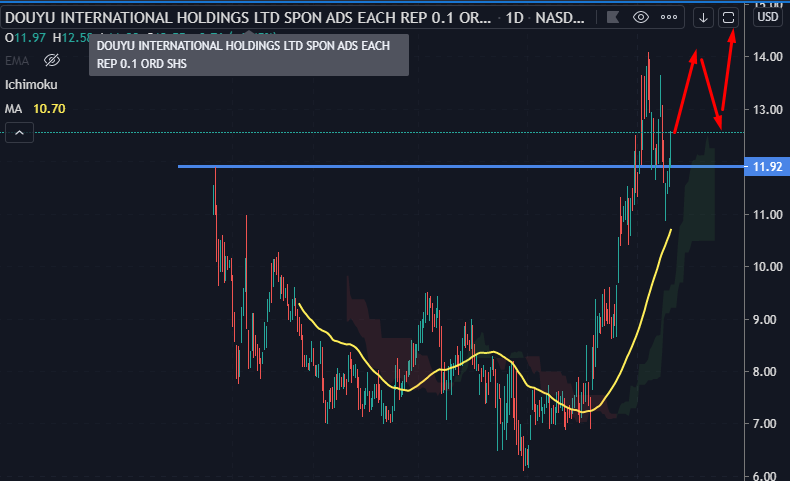Select the Ichimoku indicator legend

[x=31, y=85]
